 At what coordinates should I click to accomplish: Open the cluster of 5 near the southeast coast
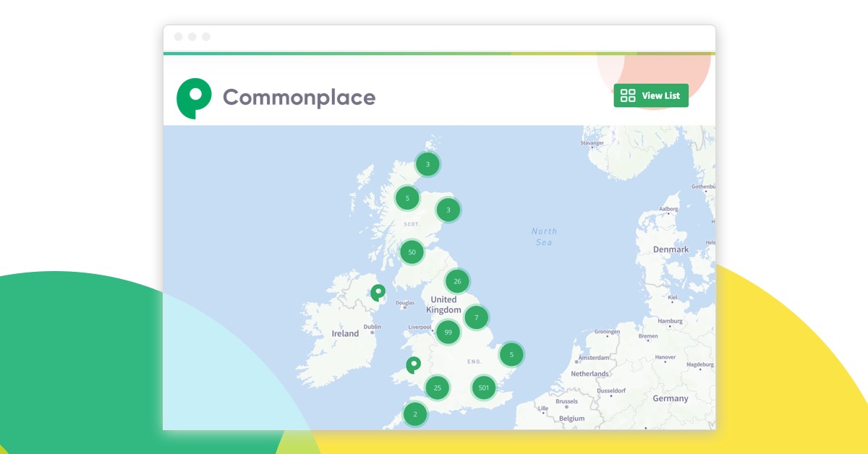511,354
